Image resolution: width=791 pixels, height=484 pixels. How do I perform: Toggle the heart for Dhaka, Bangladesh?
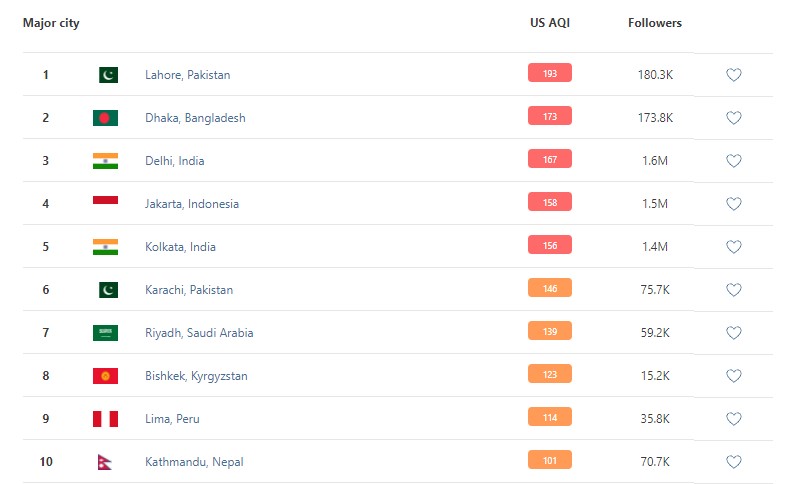click(x=733, y=118)
